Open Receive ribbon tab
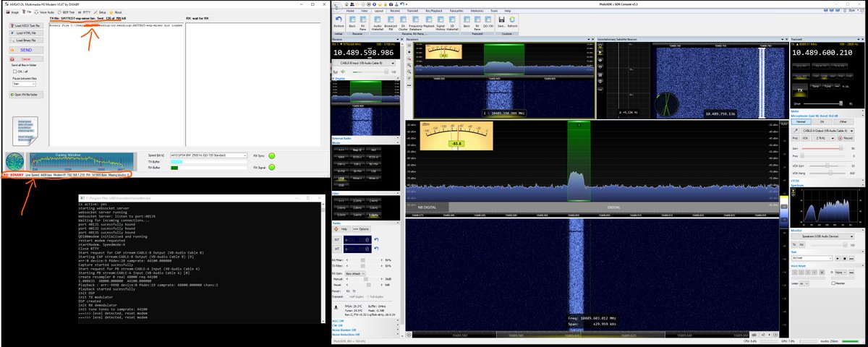This screenshot has width=868, height=347. click(x=395, y=11)
